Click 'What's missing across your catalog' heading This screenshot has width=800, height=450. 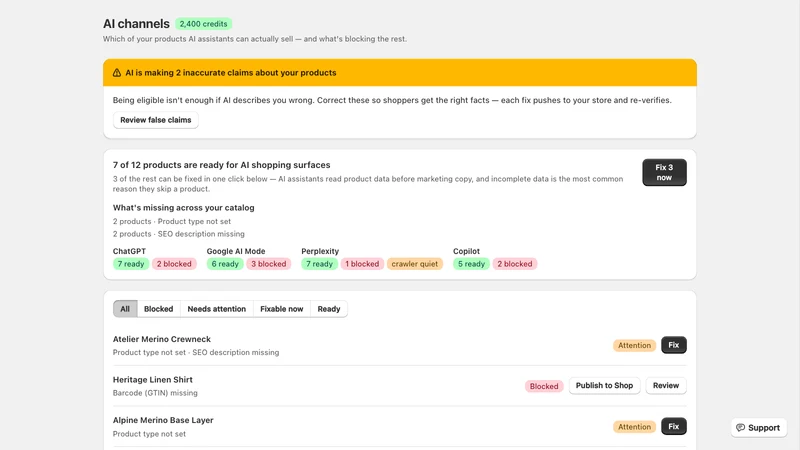184,208
